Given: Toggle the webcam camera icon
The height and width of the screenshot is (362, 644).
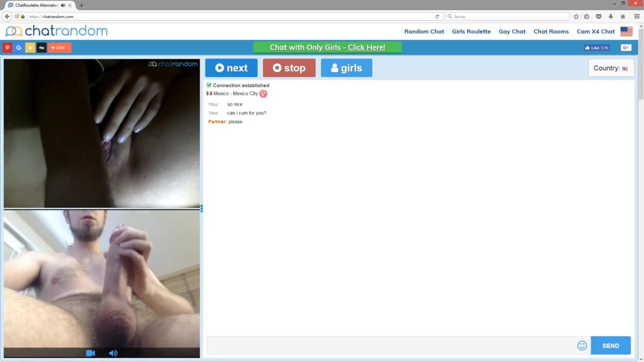Looking at the screenshot, I should [x=91, y=353].
